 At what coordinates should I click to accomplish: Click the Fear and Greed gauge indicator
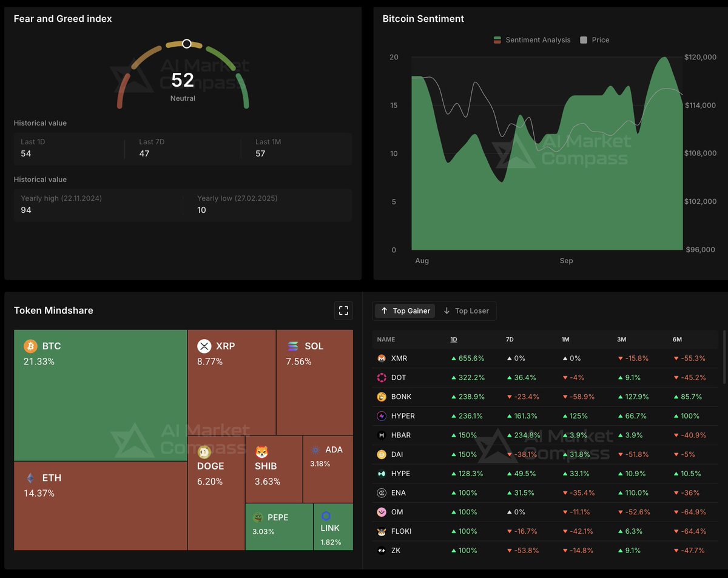click(186, 44)
